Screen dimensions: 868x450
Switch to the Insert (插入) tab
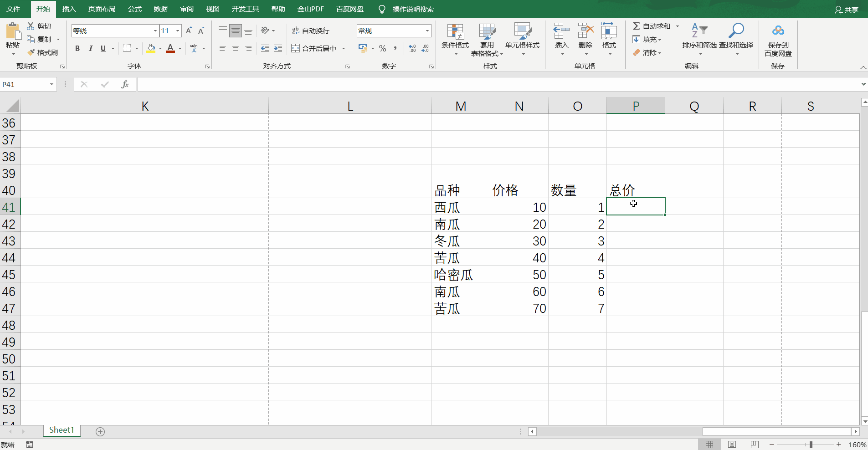click(x=69, y=9)
